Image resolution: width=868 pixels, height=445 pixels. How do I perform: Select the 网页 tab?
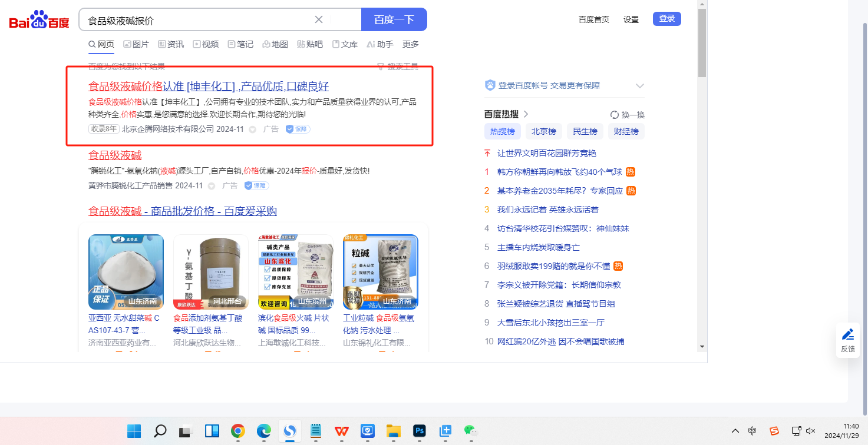(101, 44)
